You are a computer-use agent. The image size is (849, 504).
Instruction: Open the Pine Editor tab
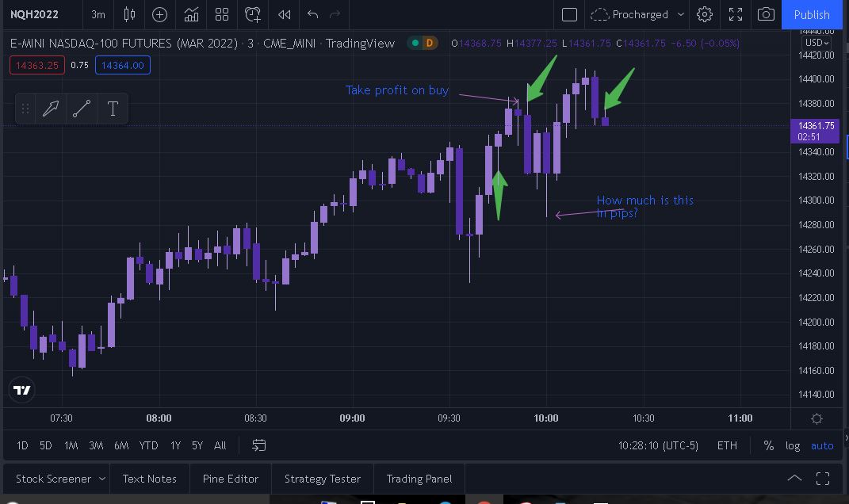231,479
